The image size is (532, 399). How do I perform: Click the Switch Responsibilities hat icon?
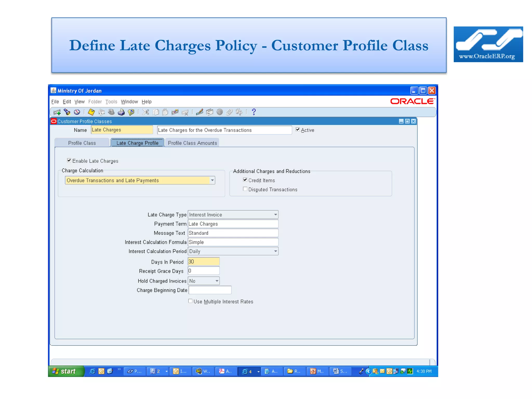click(111, 112)
